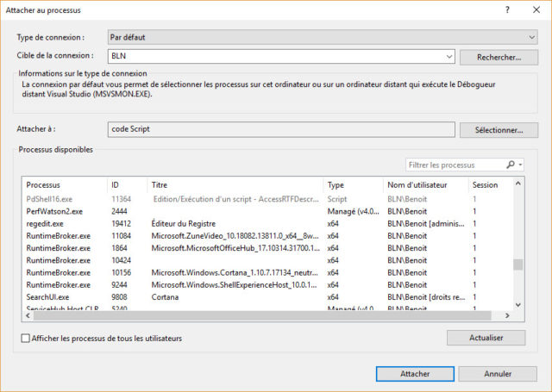
Task: Click the Sélectionner... button
Action: [499, 130]
